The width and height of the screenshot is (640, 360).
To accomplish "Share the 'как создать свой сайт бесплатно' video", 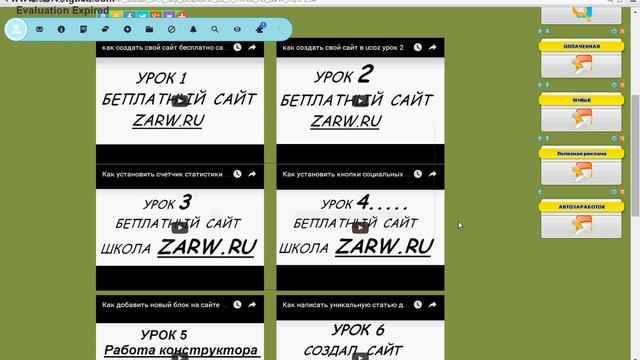I will coord(252,47).
